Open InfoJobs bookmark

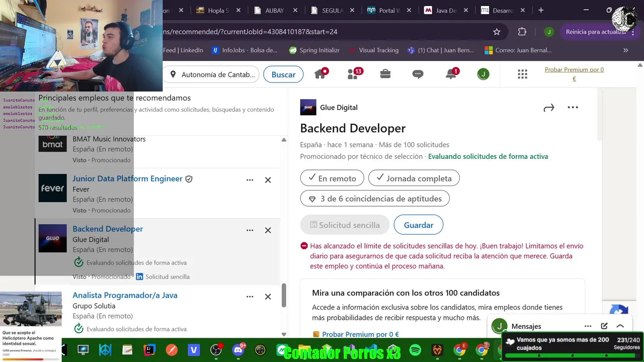click(245, 50)
